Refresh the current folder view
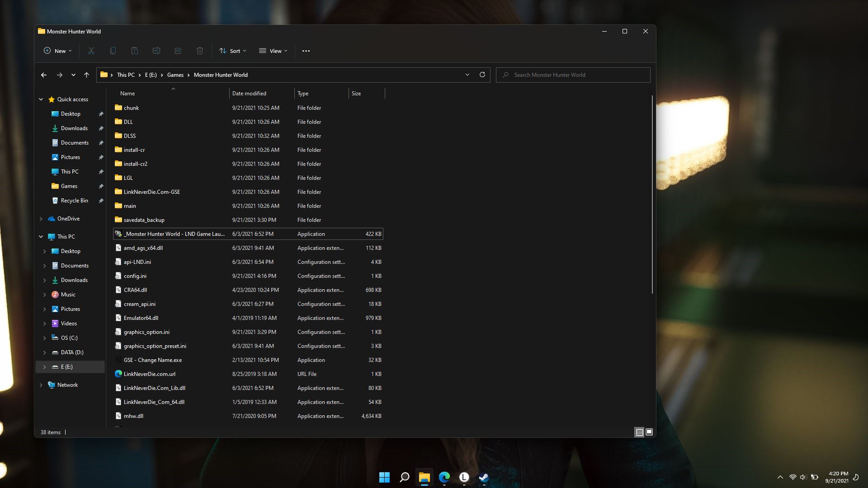Viewport: 868px width, 488px height. pyautogui.click(x=482, y=75)
